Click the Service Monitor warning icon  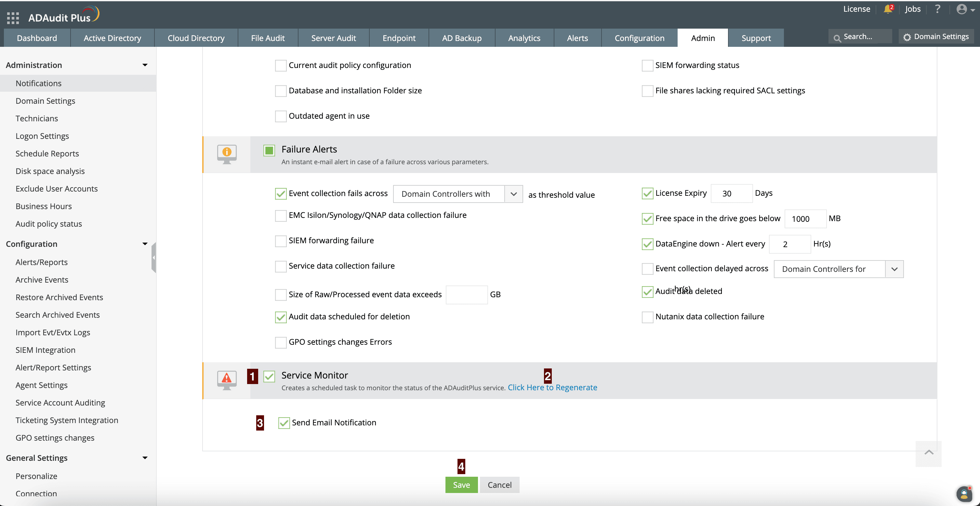pyautogui.click(x=227, y=380)
